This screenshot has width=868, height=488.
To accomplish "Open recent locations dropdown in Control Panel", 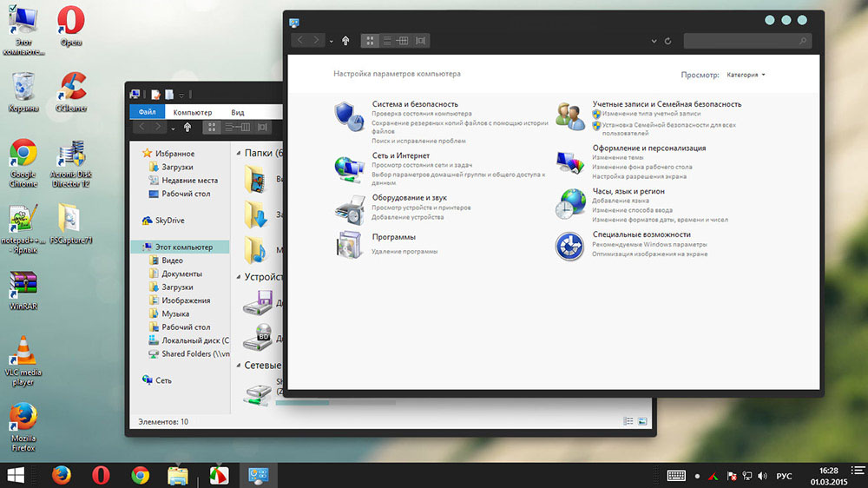I will click(331, 41).
